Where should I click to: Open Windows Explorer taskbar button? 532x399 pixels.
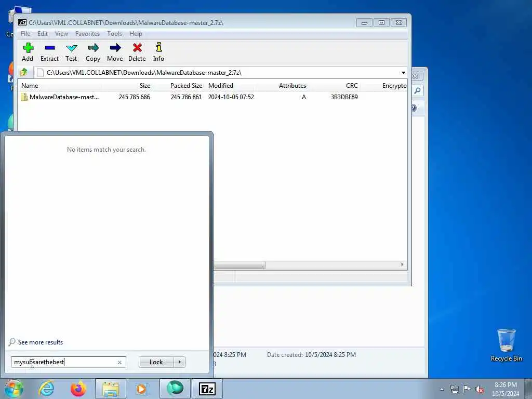111,389
